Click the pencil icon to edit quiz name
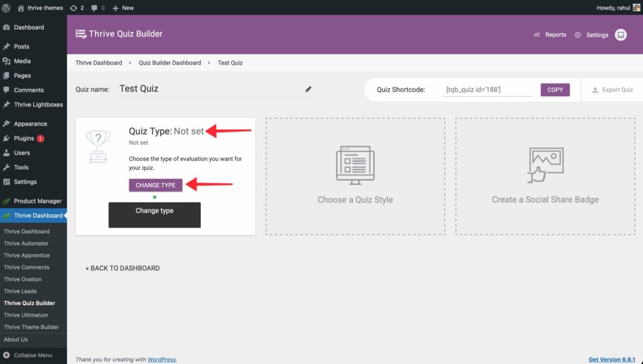 tap(308, 89)
